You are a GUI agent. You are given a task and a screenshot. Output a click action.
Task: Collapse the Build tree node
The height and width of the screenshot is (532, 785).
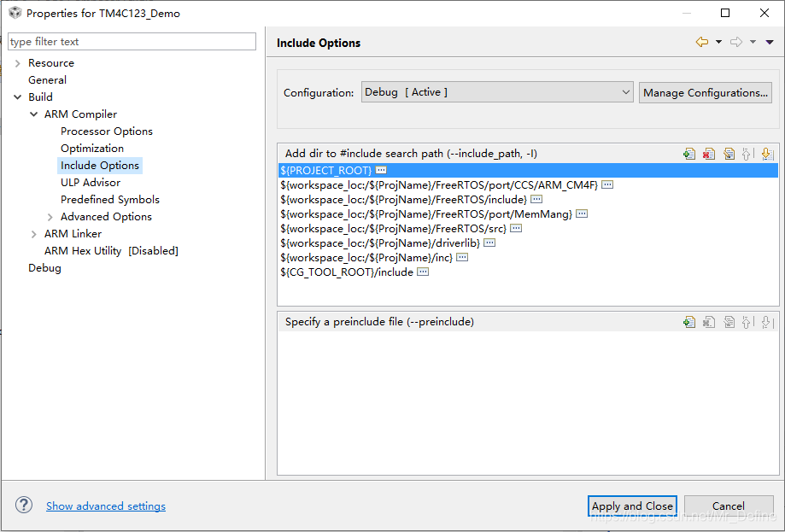click(18, 97)
